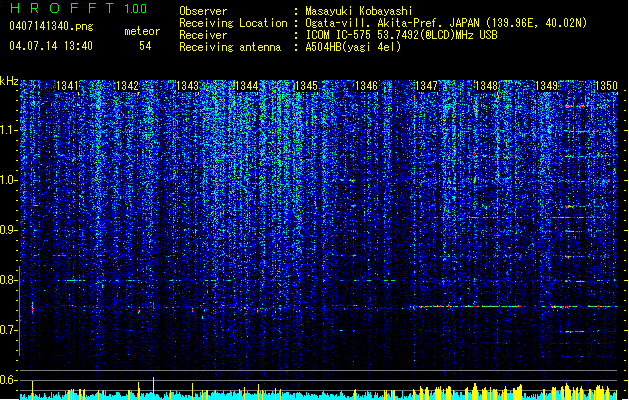This screenshot has width=629, height=400.
Task: Click time marker 1347
Action: tap(426, 86)
